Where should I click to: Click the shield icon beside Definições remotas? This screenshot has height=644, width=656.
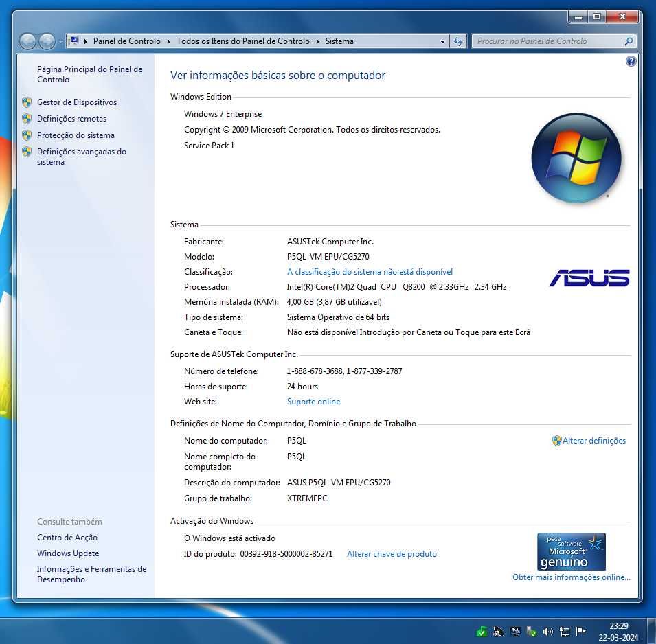[27, 119]
